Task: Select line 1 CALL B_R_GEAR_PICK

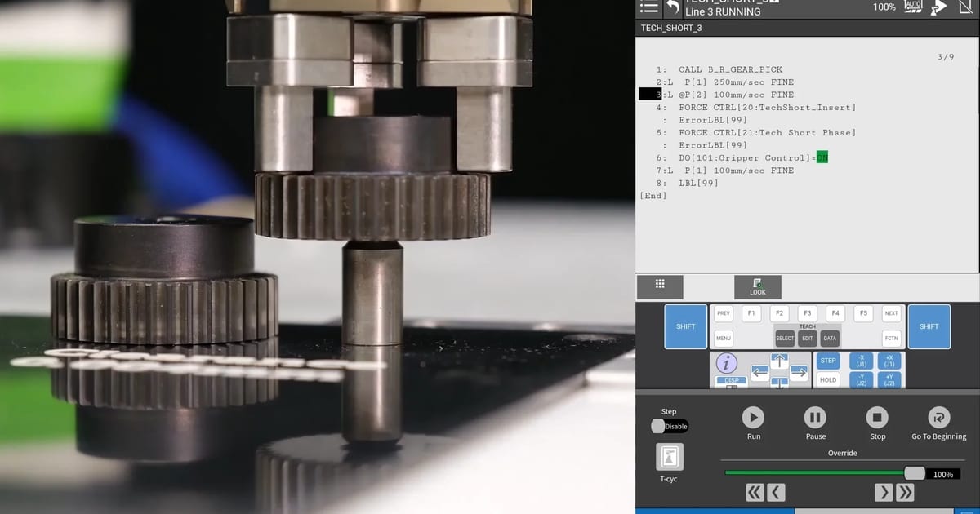Action: click(719, 69)
